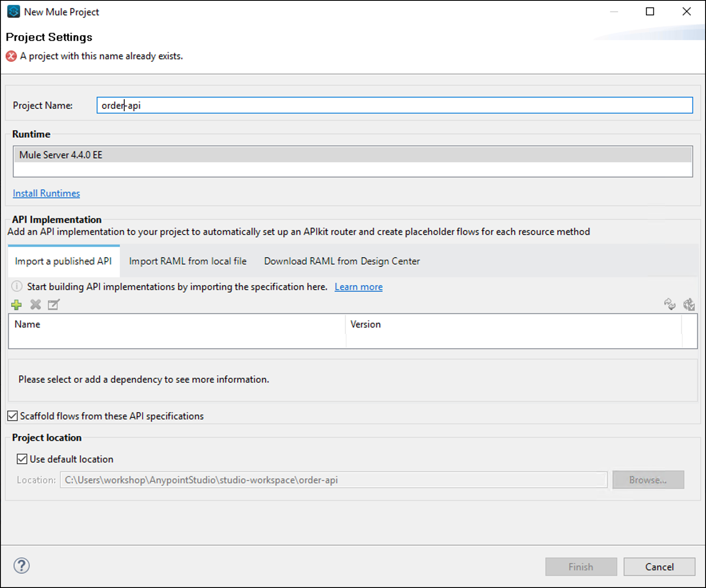Click the error icon next to the warning message
Screen dimensions: 706x588
10,56
